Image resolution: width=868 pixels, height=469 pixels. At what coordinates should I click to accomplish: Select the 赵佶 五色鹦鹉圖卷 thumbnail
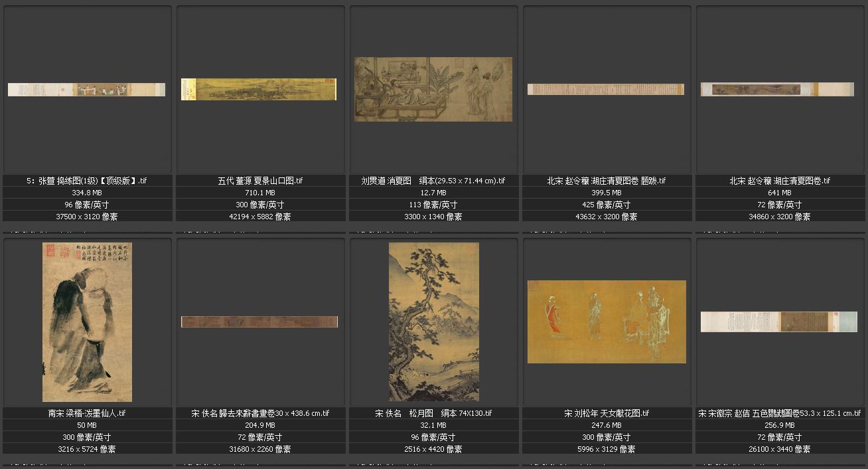coord(779,322)
